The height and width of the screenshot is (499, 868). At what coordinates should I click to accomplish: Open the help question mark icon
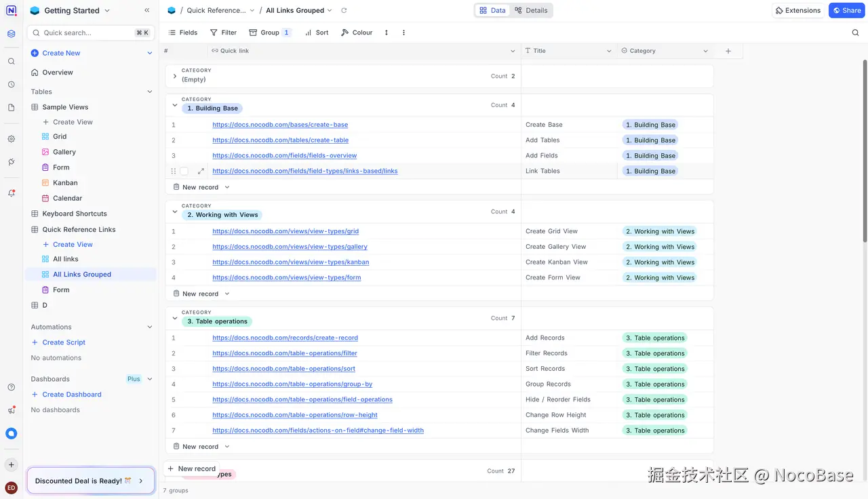11,387
